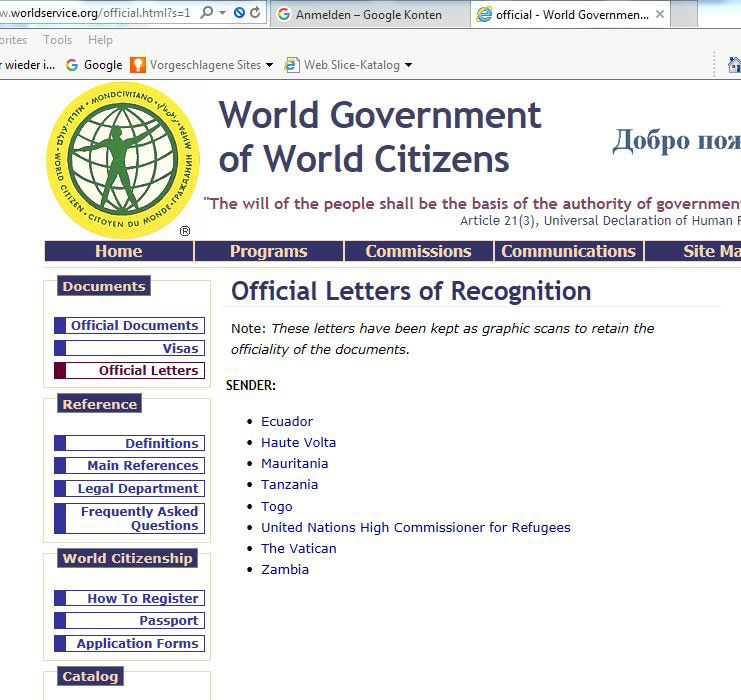Open the Help menu

pyautogui.click(x=100, y=40)
